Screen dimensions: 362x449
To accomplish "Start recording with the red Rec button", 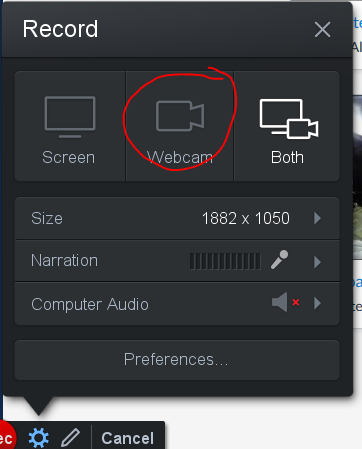I will [x=7, y=437].
